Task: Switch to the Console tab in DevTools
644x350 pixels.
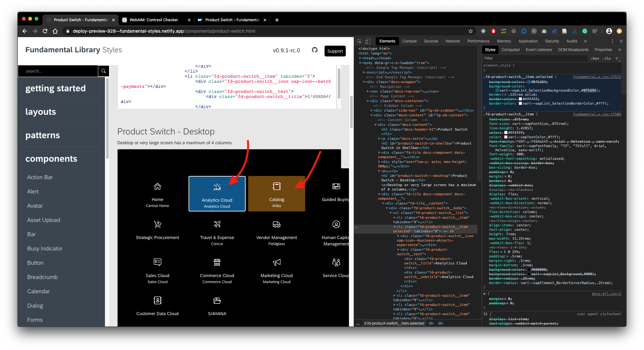Action: click(x=409, y=41)
